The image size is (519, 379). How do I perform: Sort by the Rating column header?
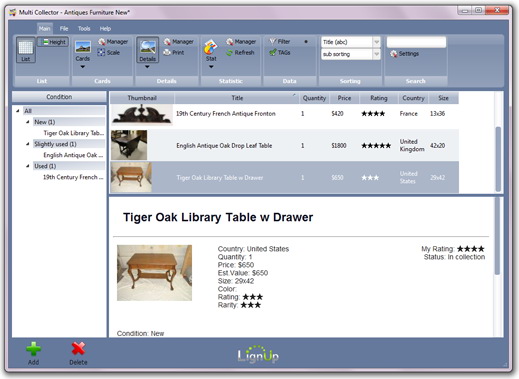pyautogui.click(x=379, y=98)
